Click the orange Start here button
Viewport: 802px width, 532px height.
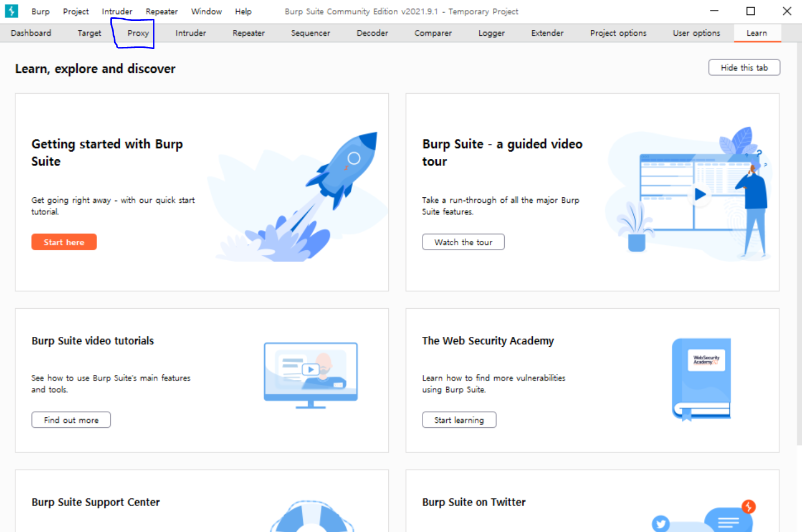pos(64,242)
